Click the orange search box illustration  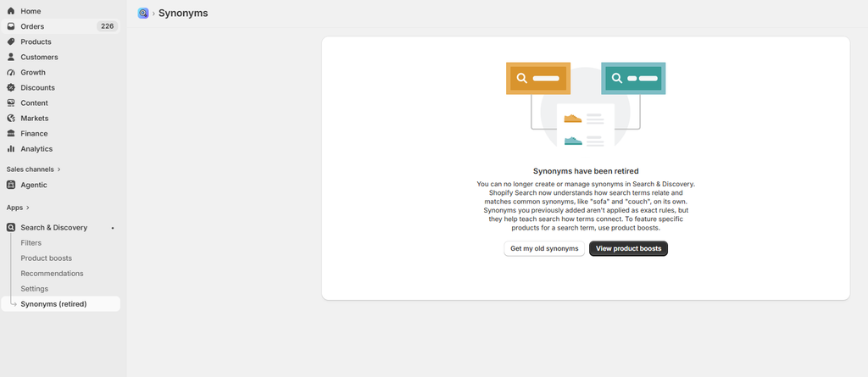coord(538,78)
